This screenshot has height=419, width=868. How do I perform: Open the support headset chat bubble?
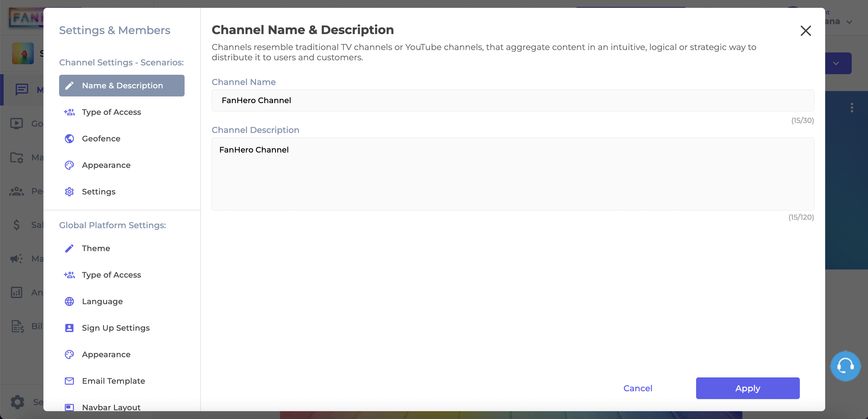point(845,366)
